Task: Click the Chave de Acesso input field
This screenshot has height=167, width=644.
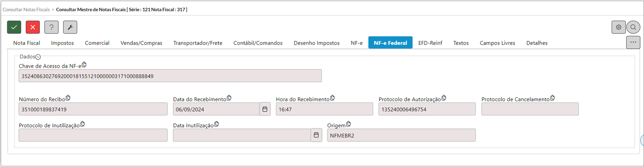Action: click(x=170, y=76)
